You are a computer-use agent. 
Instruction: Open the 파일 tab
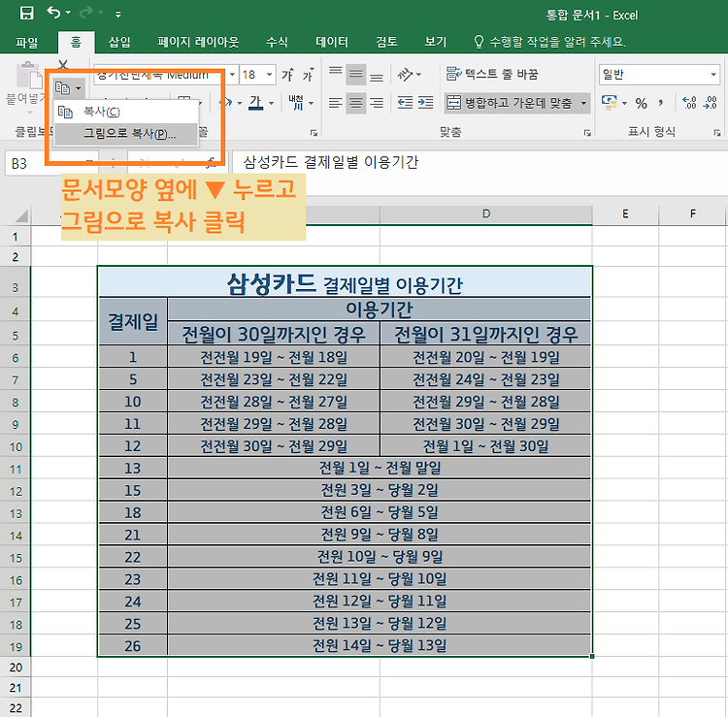click(x=26, y=43)
